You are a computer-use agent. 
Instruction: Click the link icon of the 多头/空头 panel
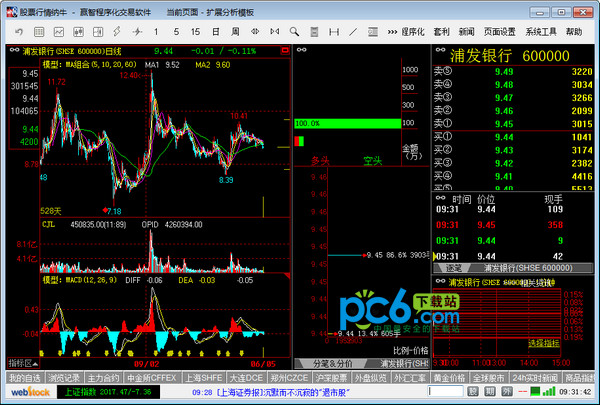click(302, 49)
